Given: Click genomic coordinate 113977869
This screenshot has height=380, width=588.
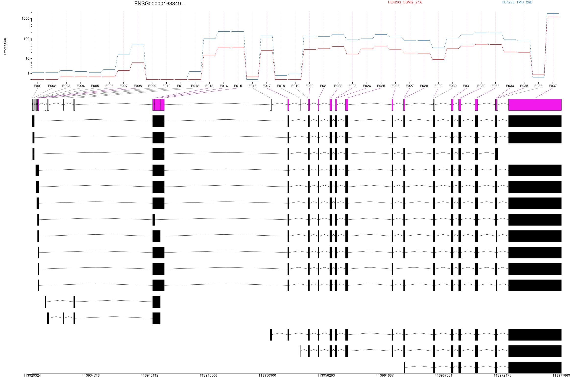Looking at the screenshot, I should 561,375.
